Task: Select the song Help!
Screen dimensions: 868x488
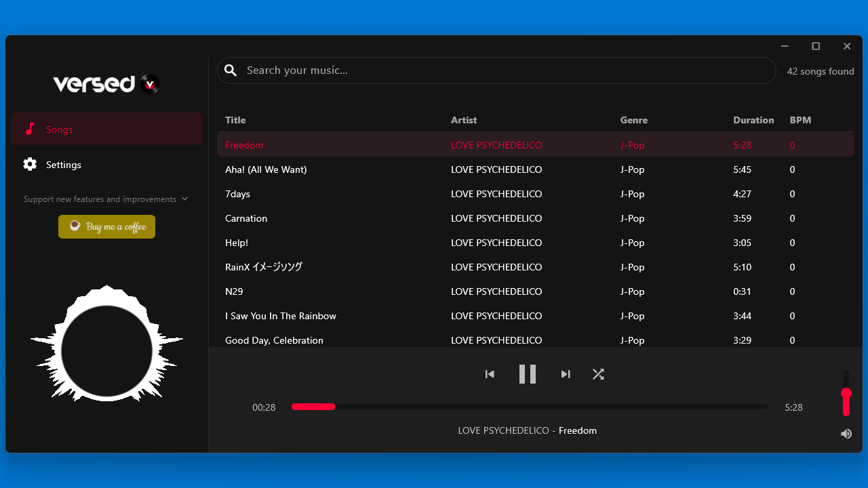Action: (x=536, y=243)
